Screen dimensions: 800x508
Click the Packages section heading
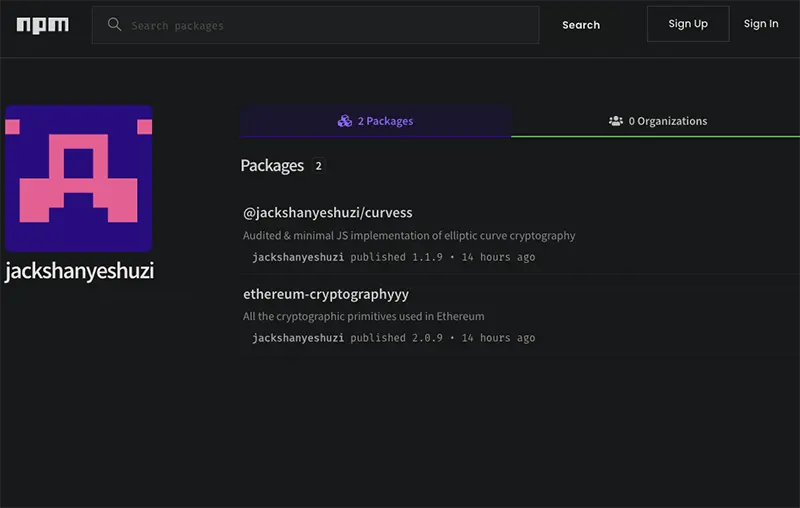point(272,166)
